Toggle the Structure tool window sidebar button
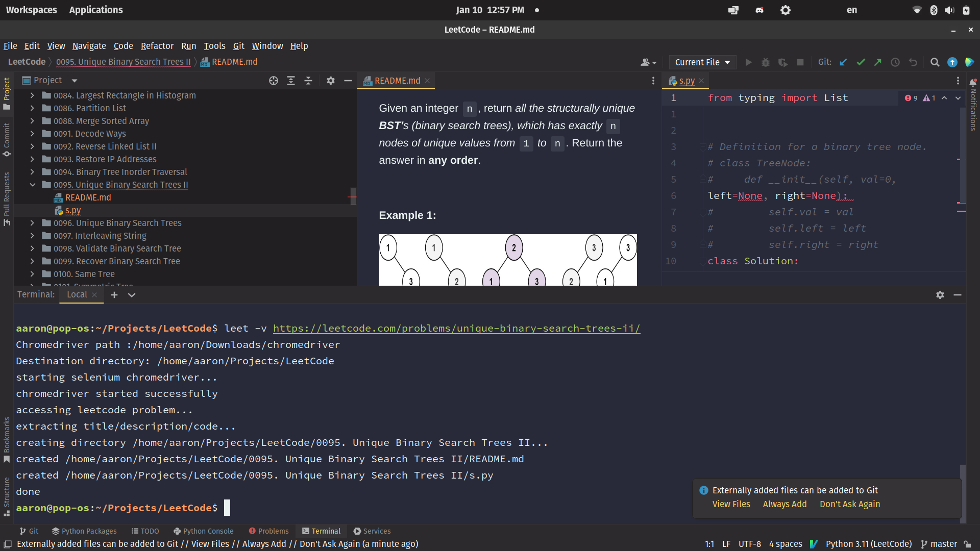This screenshot has height=551, width=980. 7,496
